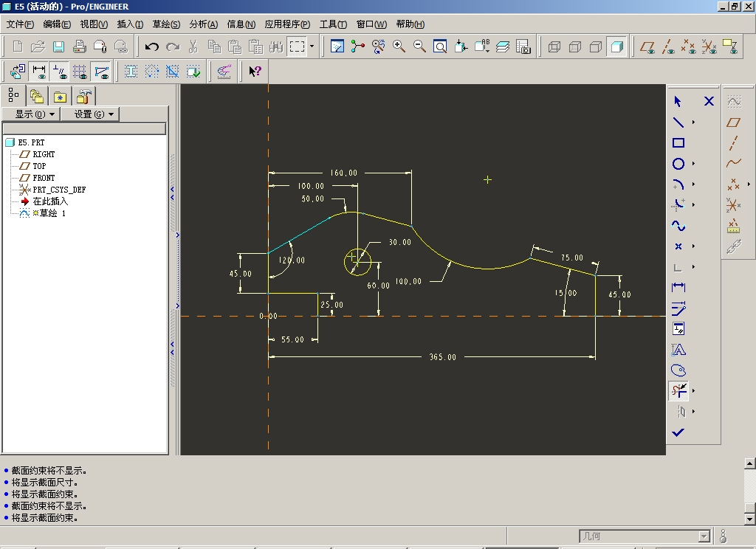
Task: Toggle datum axis display
Action: [667, 46]
